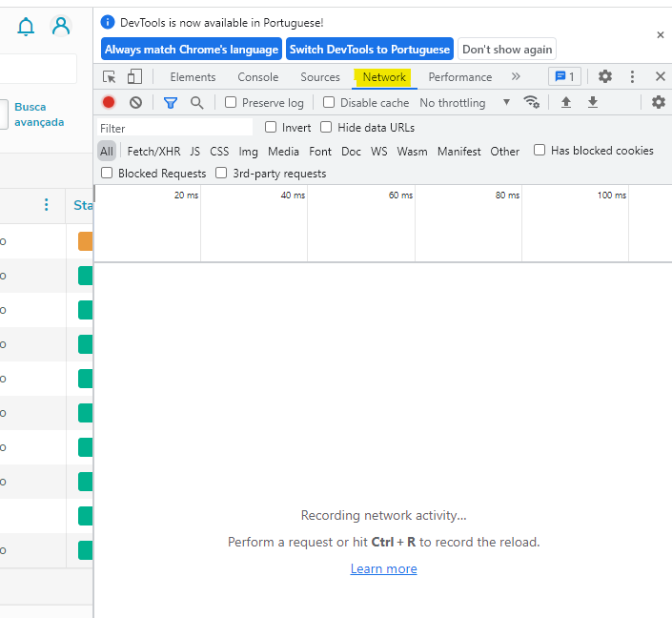This screenshot has width=672, height=618.
Task: Check 3rd-party requests checkbox
Action: [x=221, y=173]
